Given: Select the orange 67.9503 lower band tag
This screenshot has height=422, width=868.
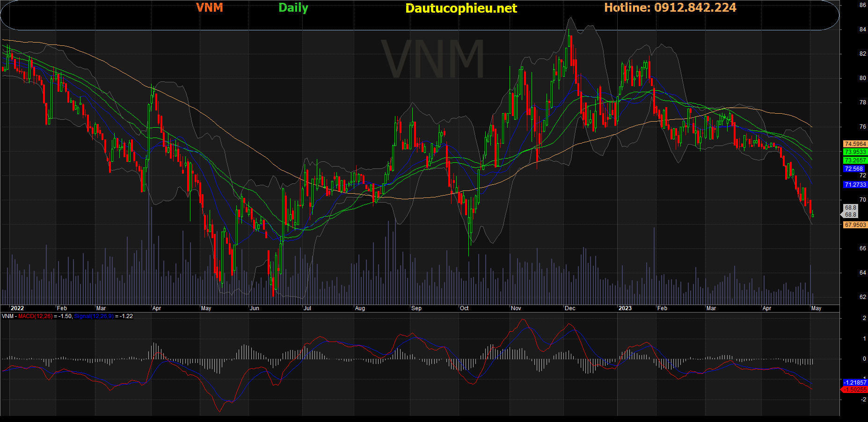Looking at the screenshot, I should click(x=855, y=225).
